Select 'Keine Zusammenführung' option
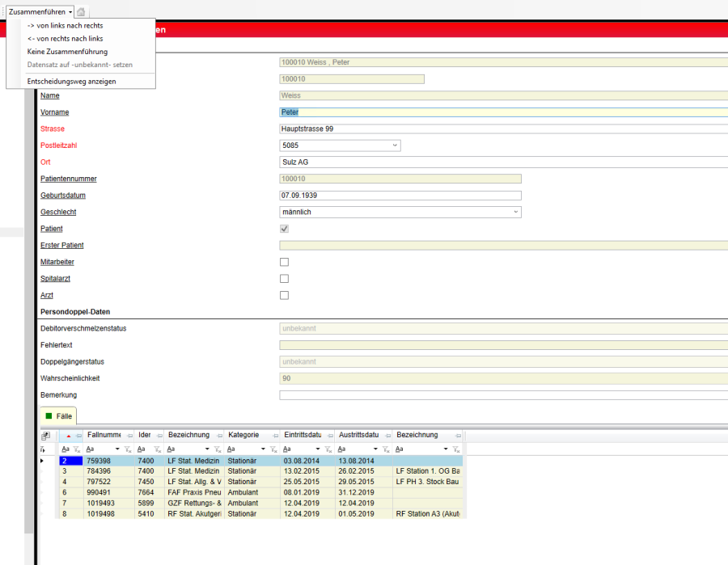This screenshot has height=565, width=728. 67,52
